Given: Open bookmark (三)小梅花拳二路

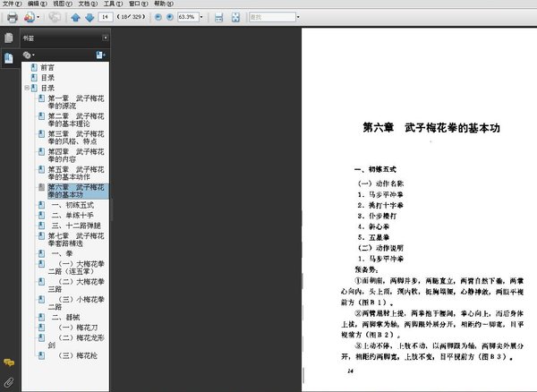Looking at the screenshot, I should pos(76,303).
